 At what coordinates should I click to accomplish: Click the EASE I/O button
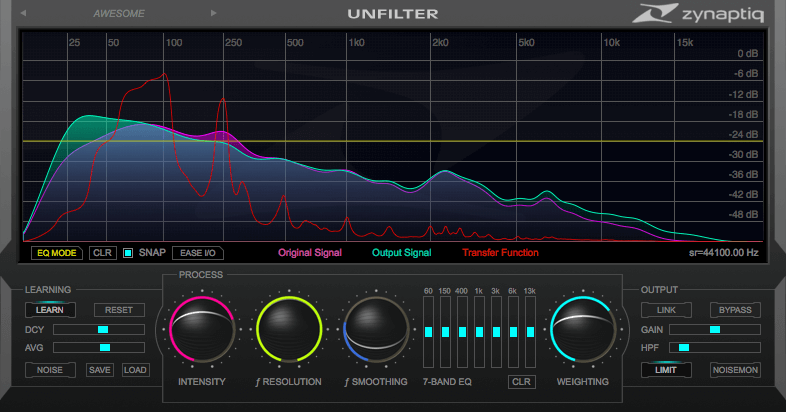tap(197, 253)
